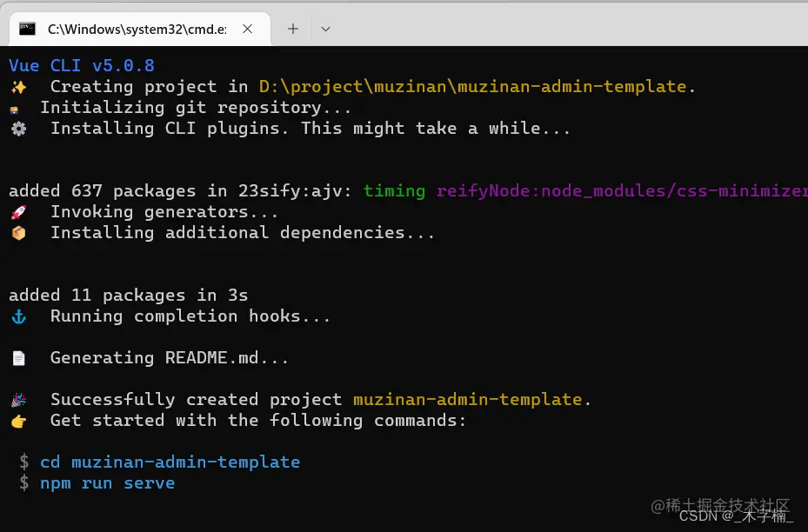Click 'Invoking generators...' line
808x532 pixels.
(x=164, y=211)
